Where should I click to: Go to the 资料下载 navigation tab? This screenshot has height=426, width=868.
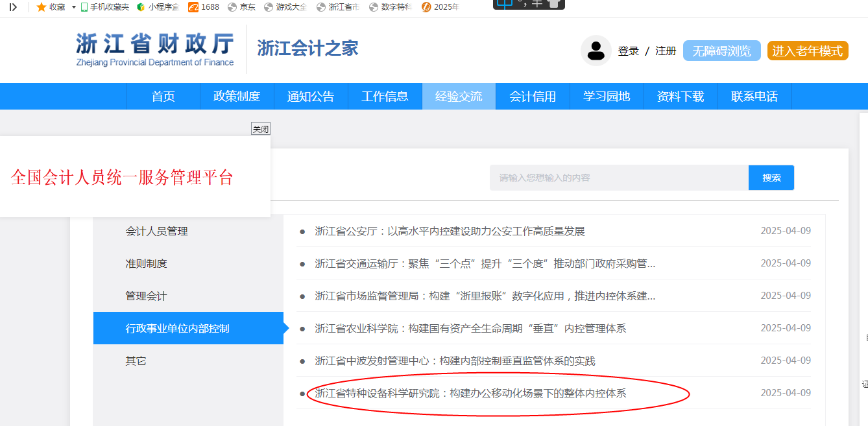click(680, 97)
